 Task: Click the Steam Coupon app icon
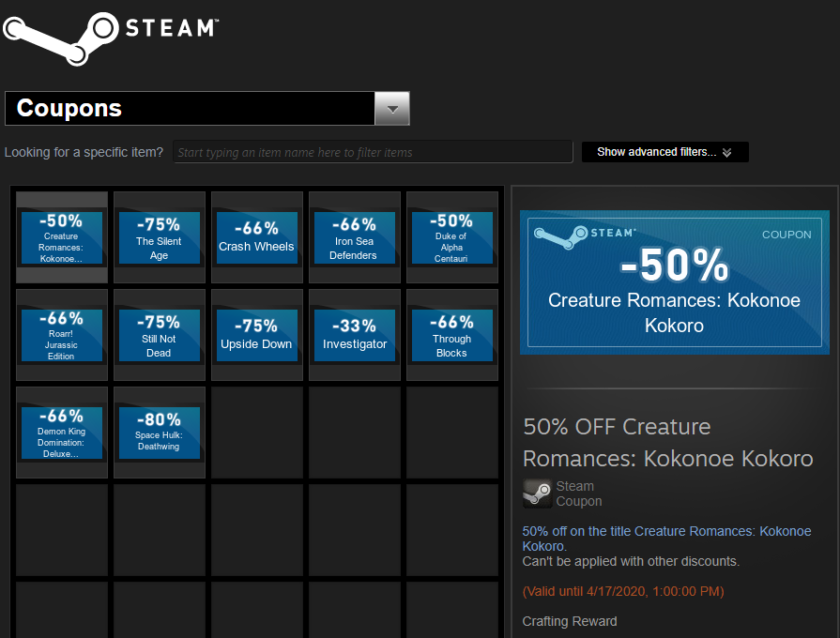click(x=538, y=494)
